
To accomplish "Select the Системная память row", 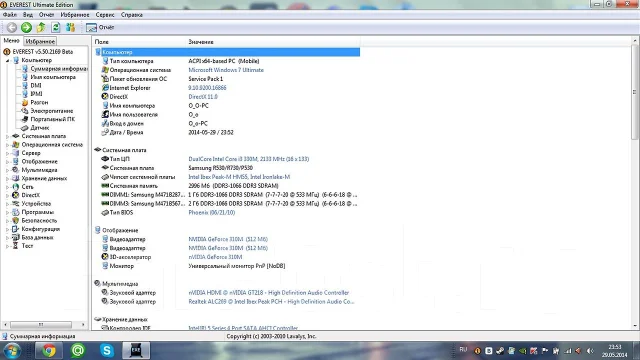I will [227, 186].
